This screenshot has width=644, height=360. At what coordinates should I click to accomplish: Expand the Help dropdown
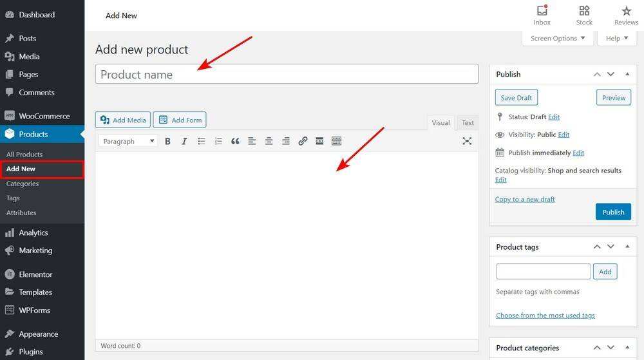[617, 38]
